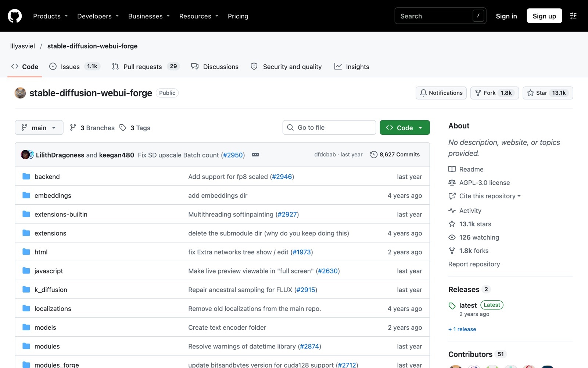The height and width of the screenshot is (368, 588).
Task: Switch to the Issues tab
Action: pos(75,66)
